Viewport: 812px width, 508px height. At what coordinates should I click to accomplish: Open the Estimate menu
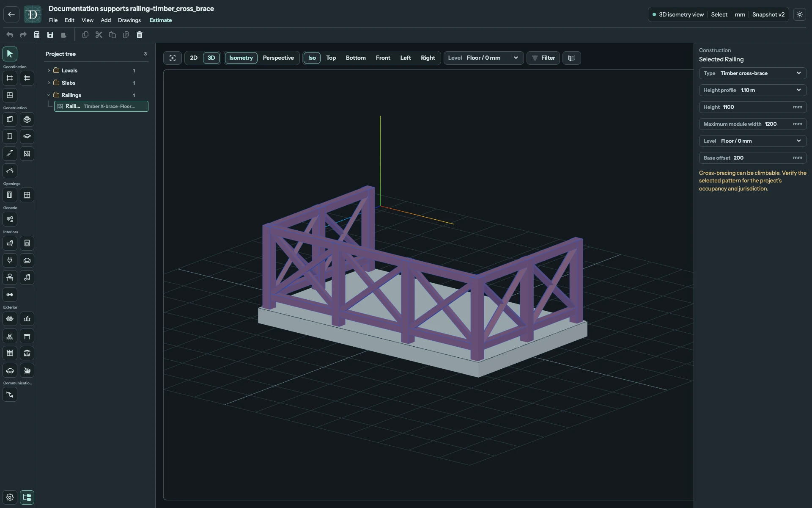point(161,20)
